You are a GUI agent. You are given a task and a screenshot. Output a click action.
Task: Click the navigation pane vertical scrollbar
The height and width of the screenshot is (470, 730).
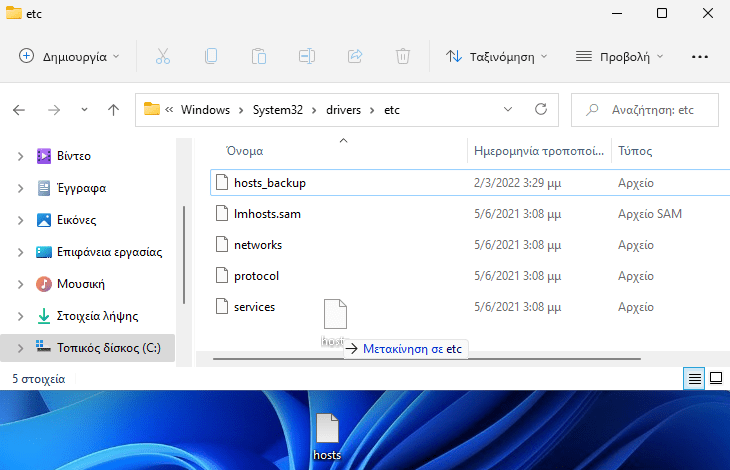[x=184, y=255]
